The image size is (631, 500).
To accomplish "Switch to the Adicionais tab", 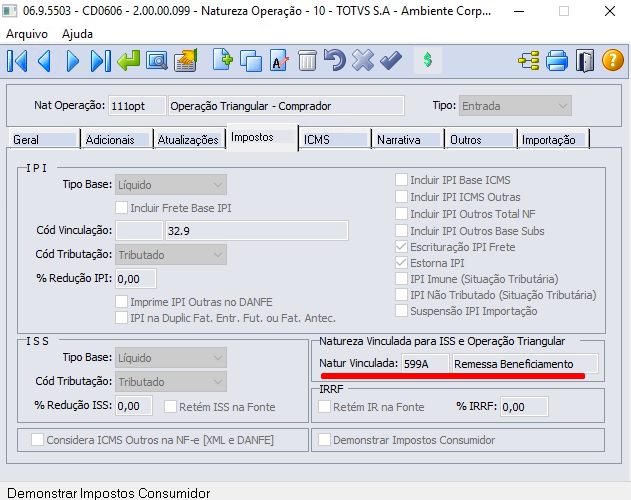I will pos(116,140).
